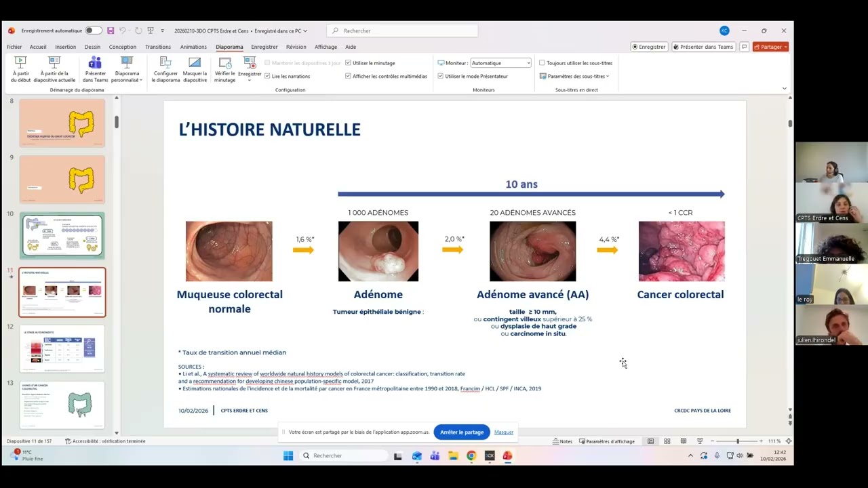Click Arrêter le partage button
Image resolution: width=868 pixels, height=488 pixels.
[462, 432]
